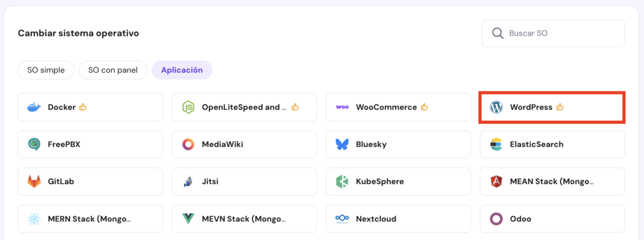Select the MediaWiki card

click(x=245, y=145)
